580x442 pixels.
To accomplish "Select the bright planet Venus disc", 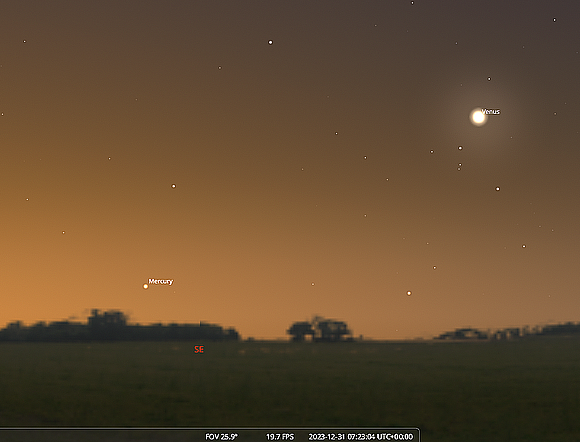I will [x=478, y=117].
